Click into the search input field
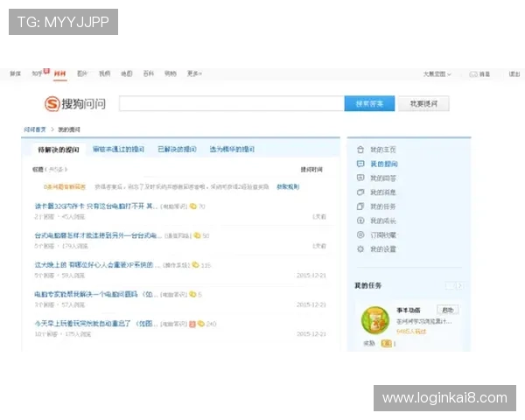 click(232, 103)
